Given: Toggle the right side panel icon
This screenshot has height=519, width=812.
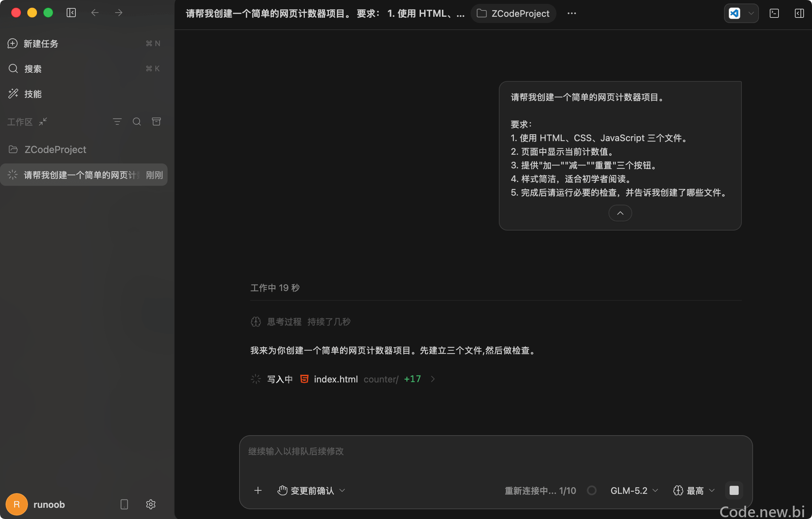Looking at the screenshot, I should point(799,14).
